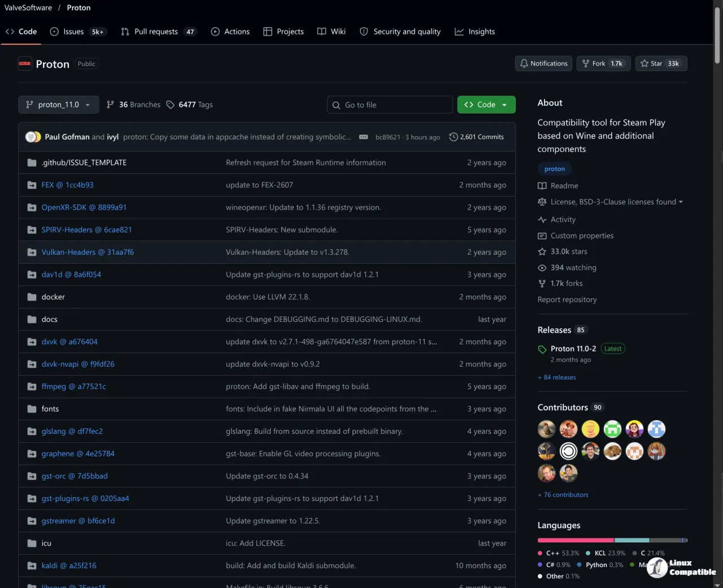Go to Security and quality tab
Image resolution: width=723 pixels, height=588 pixels.
click(400, 32)
